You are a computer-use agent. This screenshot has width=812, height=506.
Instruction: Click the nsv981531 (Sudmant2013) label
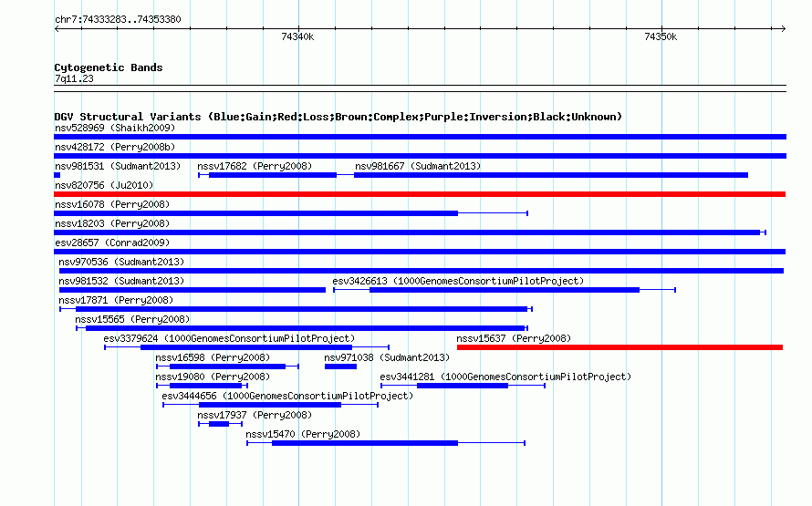click(118, 166)
